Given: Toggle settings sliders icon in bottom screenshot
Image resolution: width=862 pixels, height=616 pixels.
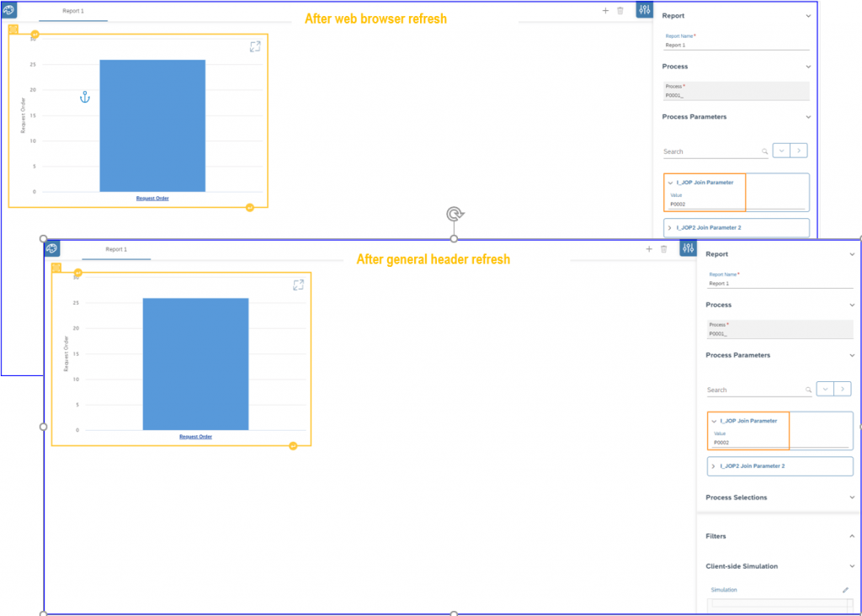Looking at the screenshot, I should pyautogui.click(x=688, y=248).
